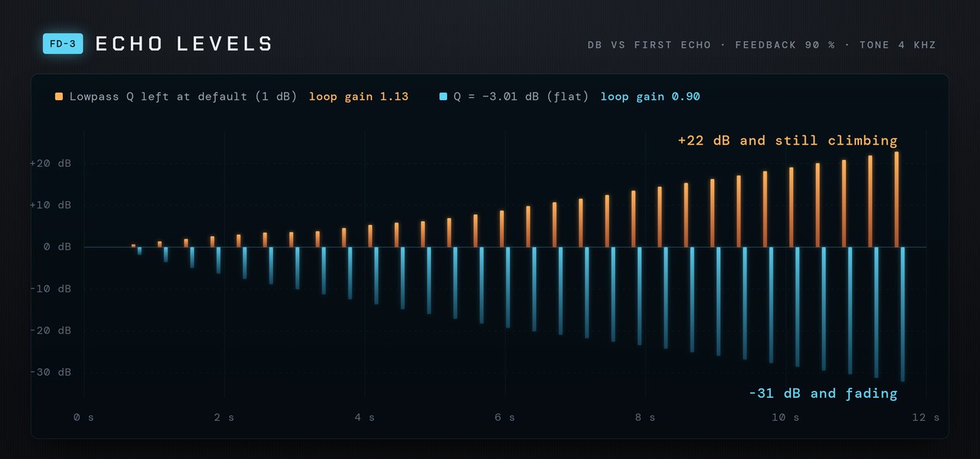Click the '-20 dB' axis label

point(51,330)
